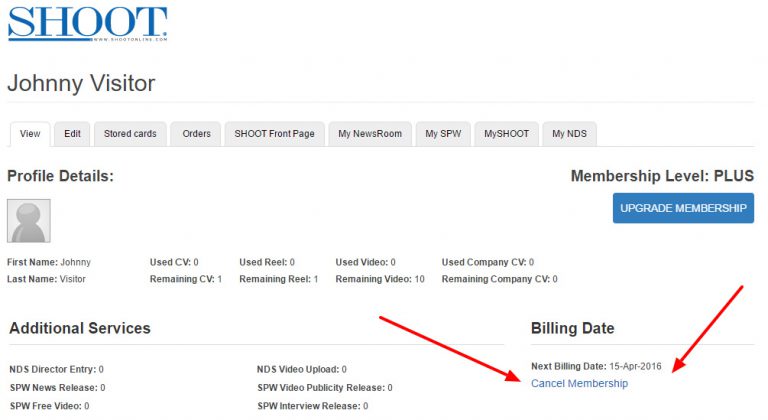Image resolution: width=768 pixels, height=420 pixels.
Task: Click the First Name: Johnny text
Action: tap(49, 262)
